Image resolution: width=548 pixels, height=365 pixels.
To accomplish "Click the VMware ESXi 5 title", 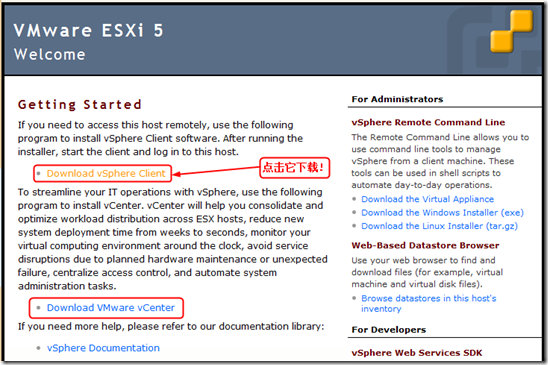I will click(x=88, y=30).
